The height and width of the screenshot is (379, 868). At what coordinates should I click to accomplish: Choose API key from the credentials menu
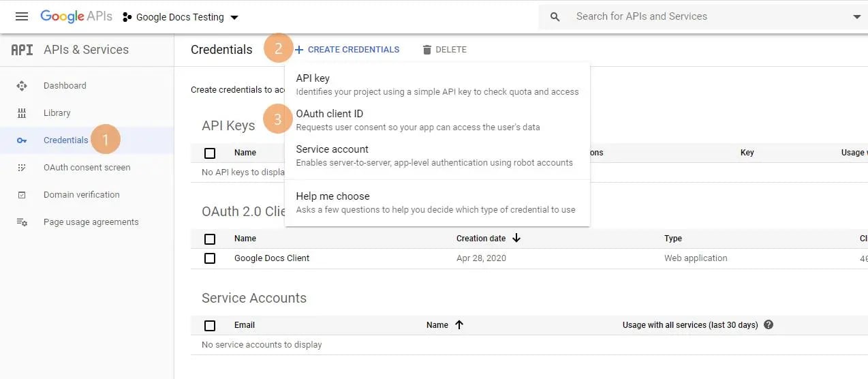pyautogui.click(x=437, y=85)
